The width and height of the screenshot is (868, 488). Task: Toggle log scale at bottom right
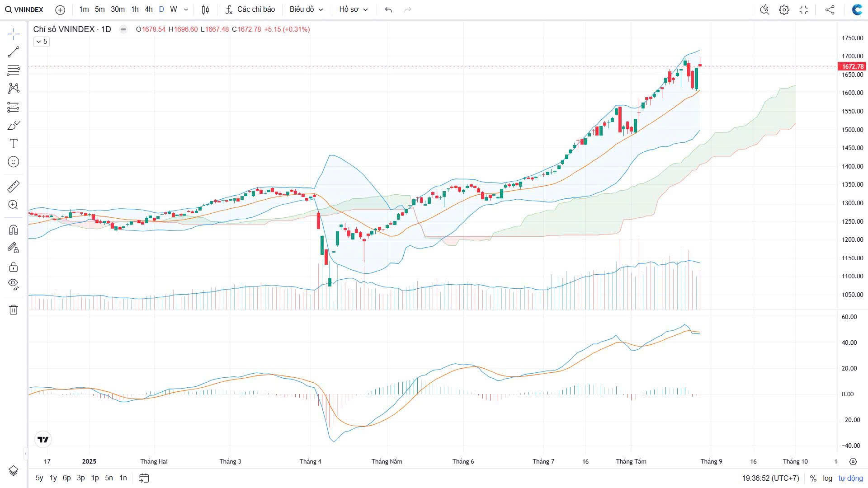[827, 478]
